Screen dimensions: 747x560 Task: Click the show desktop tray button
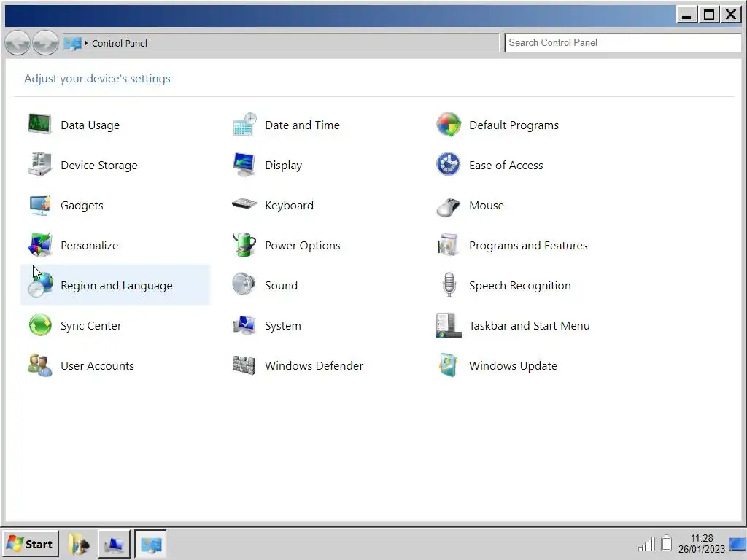click(x=738, y=544)
